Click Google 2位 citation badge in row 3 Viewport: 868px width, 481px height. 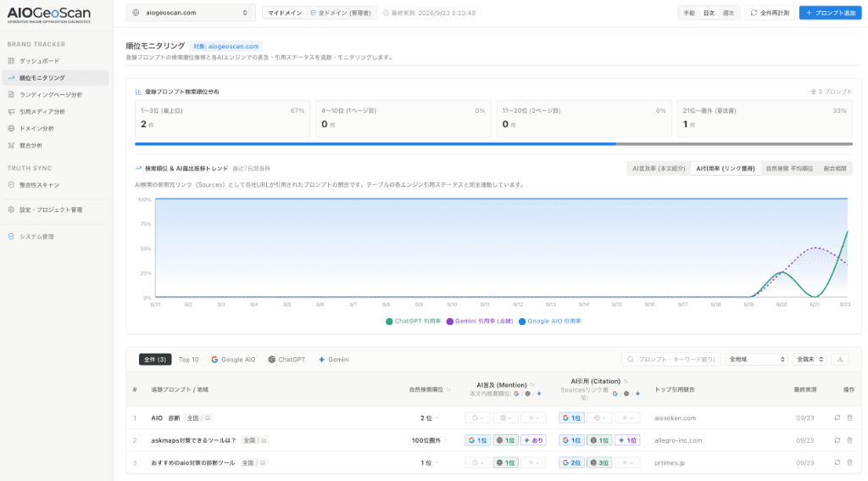571,462
